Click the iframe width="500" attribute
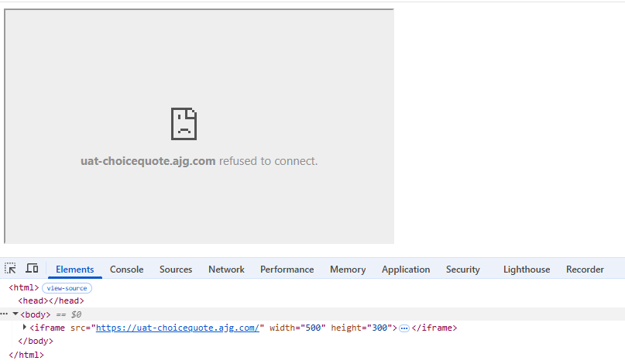625x364 pixels. tap(297, 328)
